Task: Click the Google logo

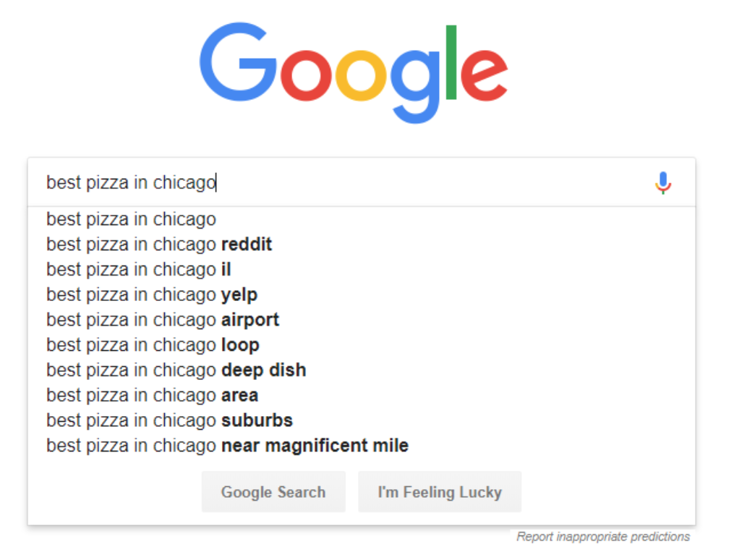Action: (353, 70)
